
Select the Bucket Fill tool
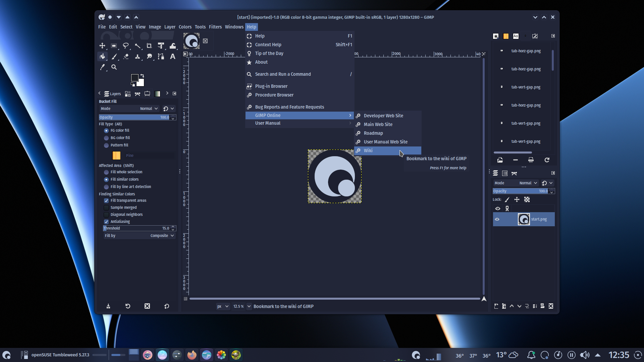click(102, 57)
